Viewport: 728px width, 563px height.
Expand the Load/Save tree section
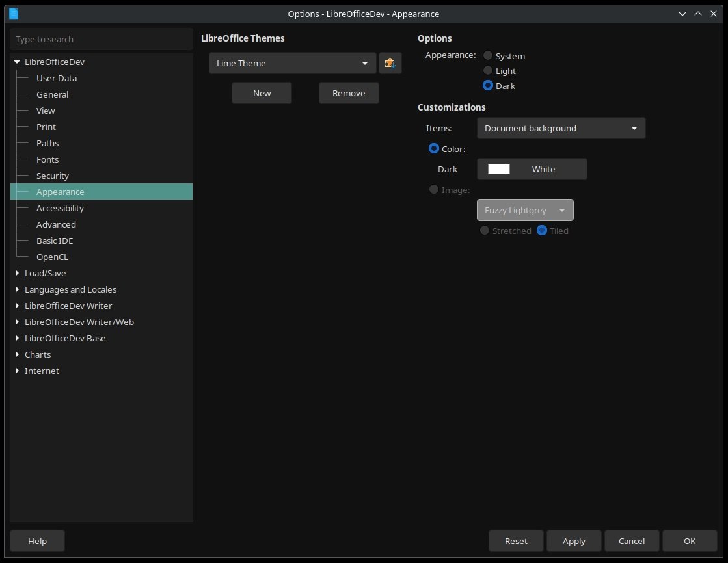pos(18,273)
